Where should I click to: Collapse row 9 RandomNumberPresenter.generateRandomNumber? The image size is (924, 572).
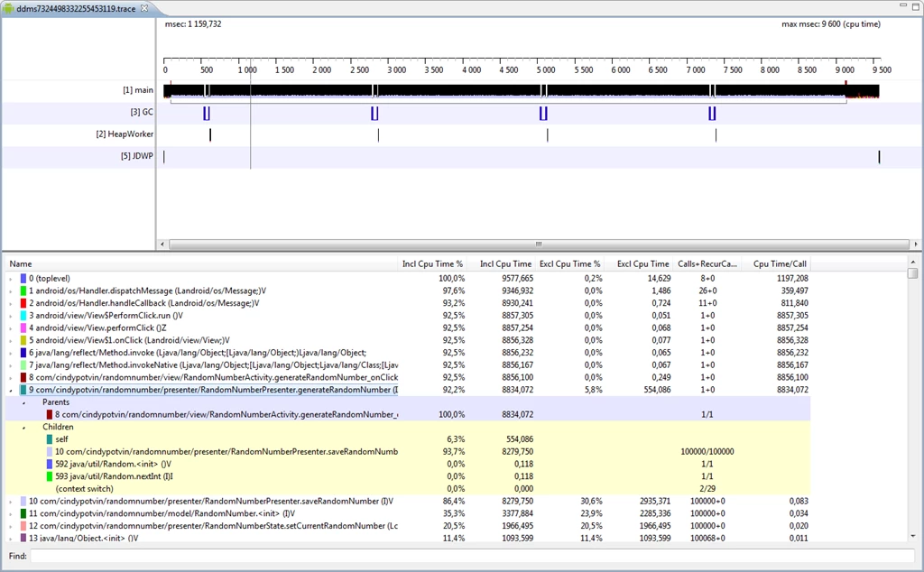click(11, 390)
